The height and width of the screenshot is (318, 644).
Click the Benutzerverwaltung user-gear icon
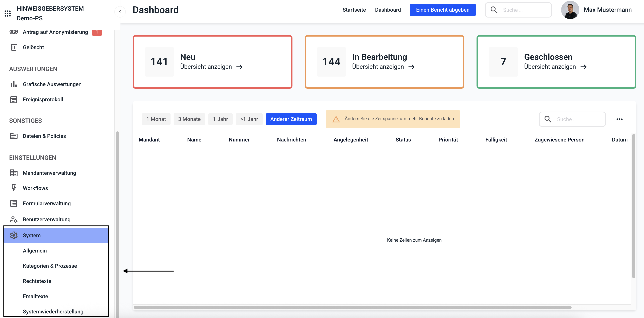point(14,219)
